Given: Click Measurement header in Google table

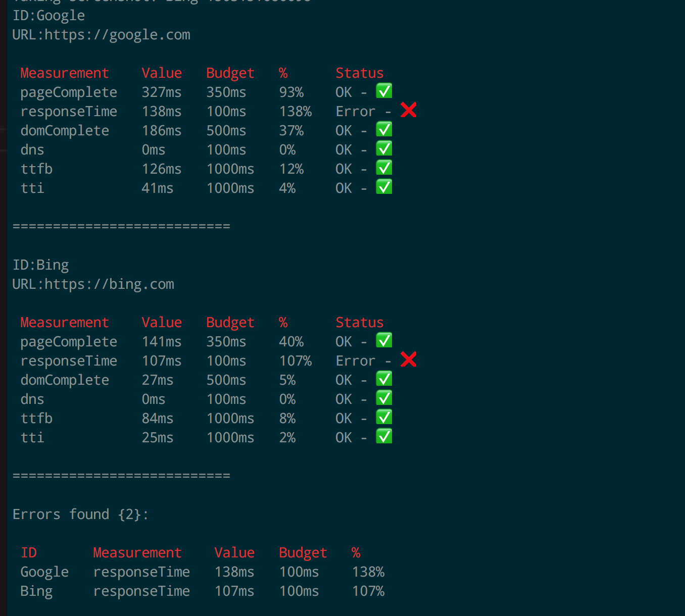Looking at the screenshot, I should click(65, 73).
